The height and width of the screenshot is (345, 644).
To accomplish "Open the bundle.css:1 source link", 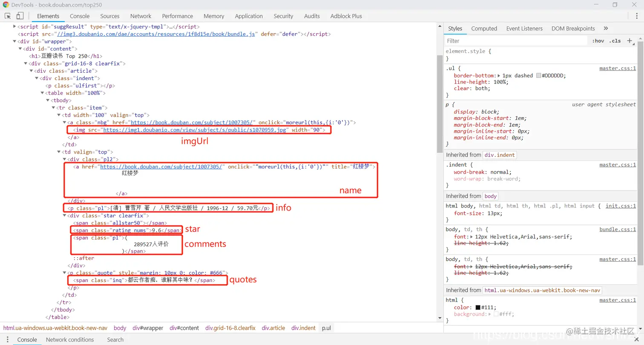I will pos(618,229).
